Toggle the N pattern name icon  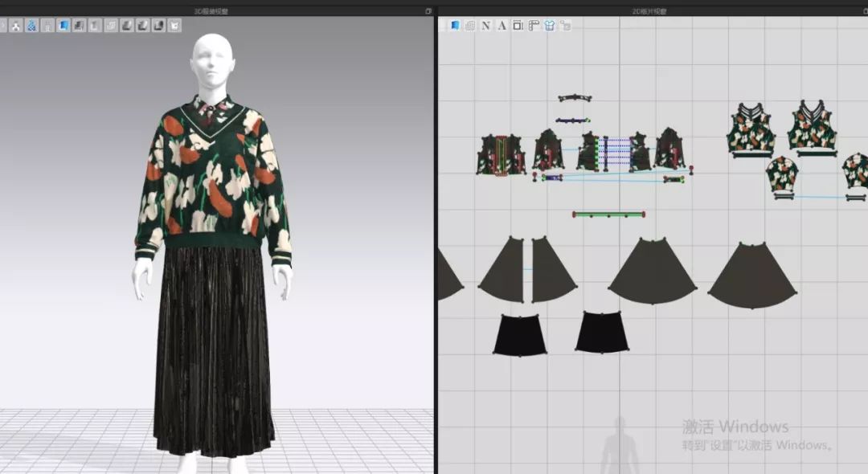coord(485,26)
